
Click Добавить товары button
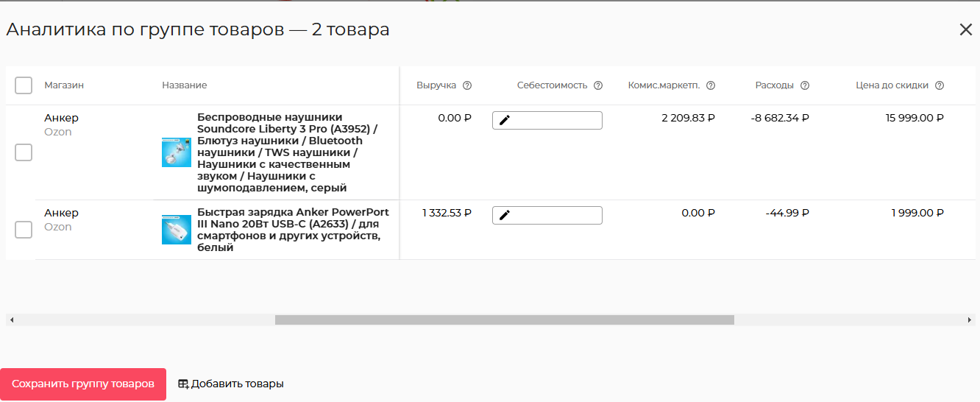coord(231,384)
